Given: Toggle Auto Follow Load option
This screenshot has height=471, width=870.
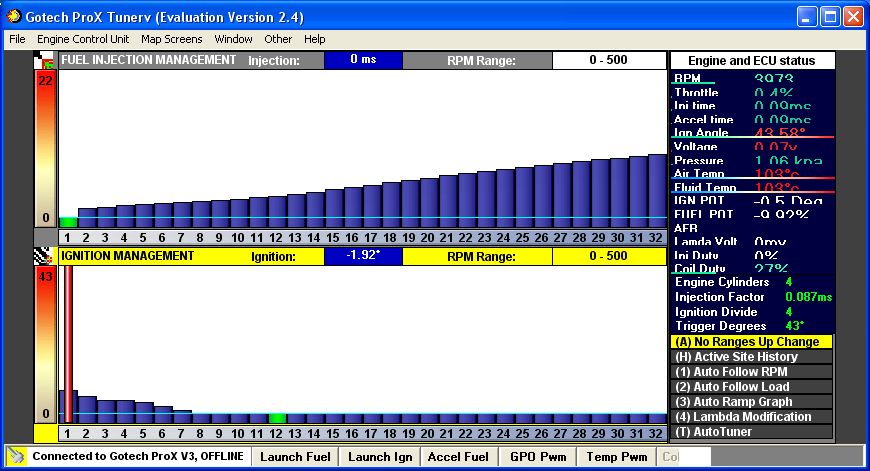Looking at the screenshot, I should pos(751,387).
